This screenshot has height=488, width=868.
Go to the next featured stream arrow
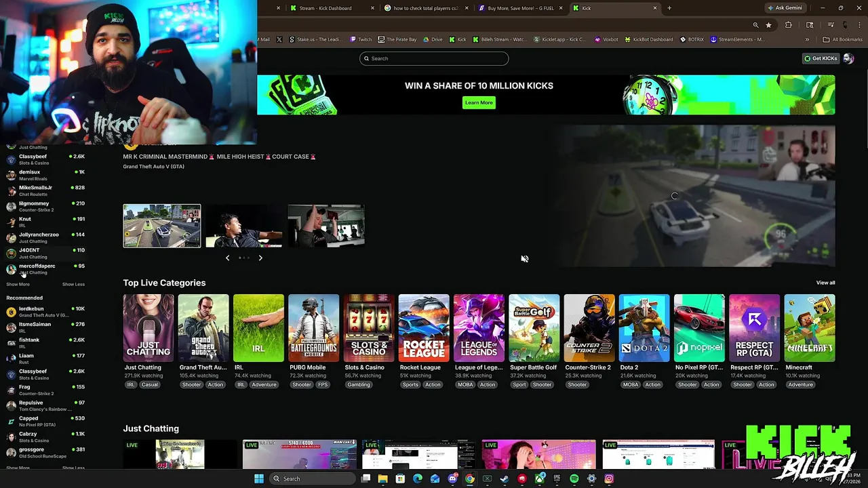pyautogui.click(x=260, y=258)
